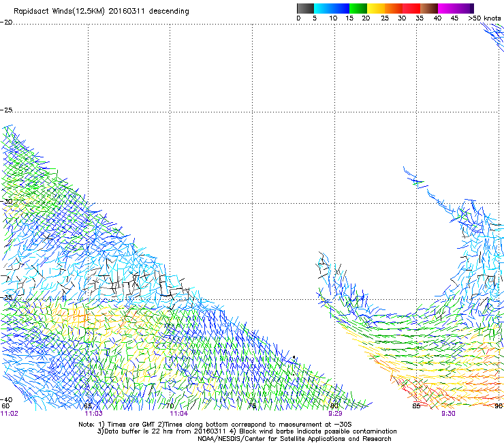Click the 75 longitude label
This screenshot has width=504, height=443.
[252, 406]
